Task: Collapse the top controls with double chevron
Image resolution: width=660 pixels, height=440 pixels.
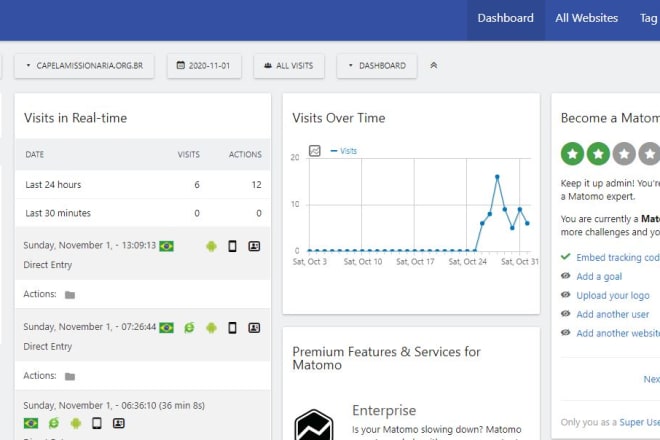Action: (x=434, y=65)
